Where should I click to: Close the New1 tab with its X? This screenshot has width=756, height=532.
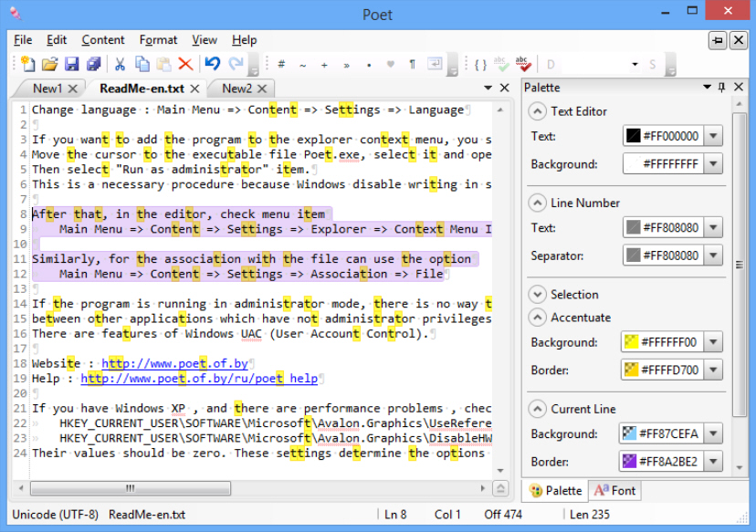coord(73,89)
